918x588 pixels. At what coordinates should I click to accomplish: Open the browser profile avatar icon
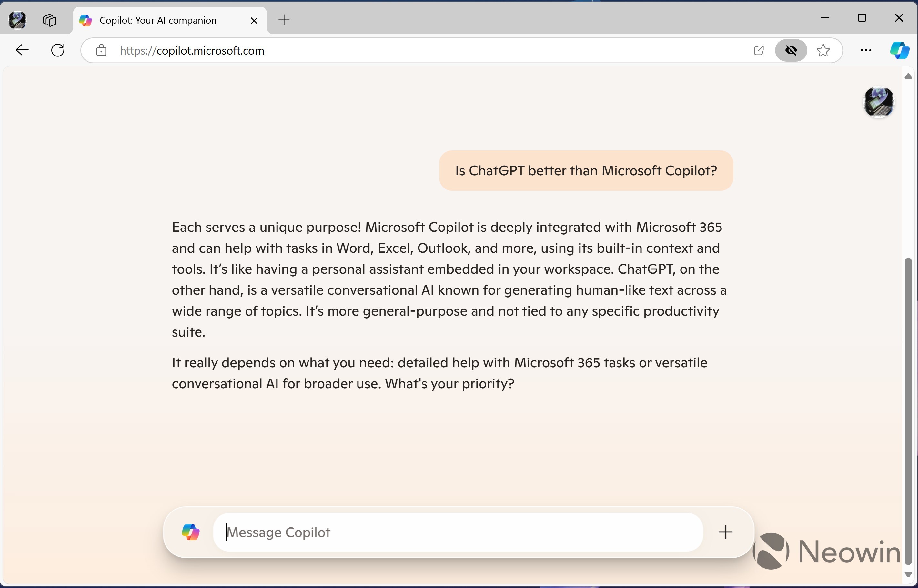(17, 20)
